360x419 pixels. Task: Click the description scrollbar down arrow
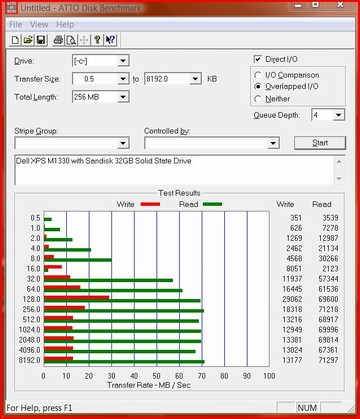339,179
